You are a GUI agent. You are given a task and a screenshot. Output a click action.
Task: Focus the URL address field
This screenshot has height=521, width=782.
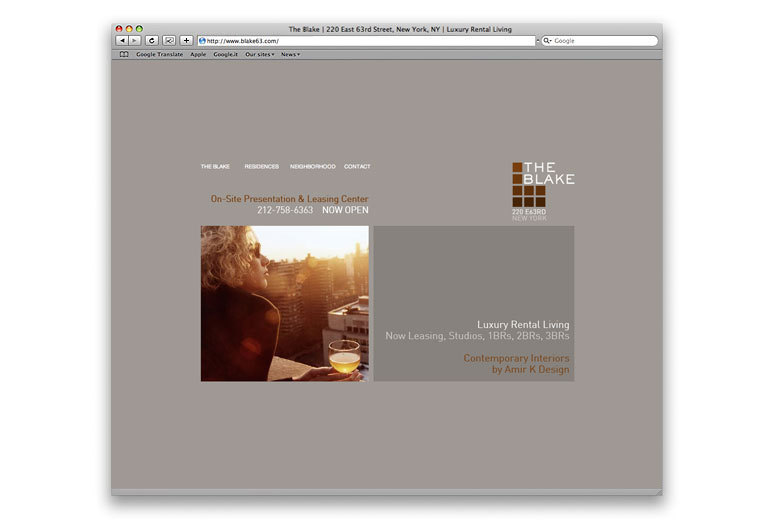(x=366, y=41)
